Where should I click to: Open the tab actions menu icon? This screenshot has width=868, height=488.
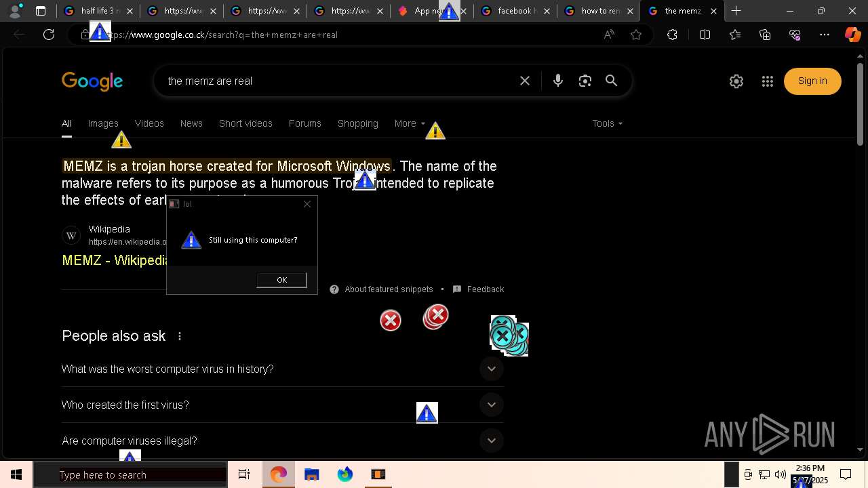(41, 11)
